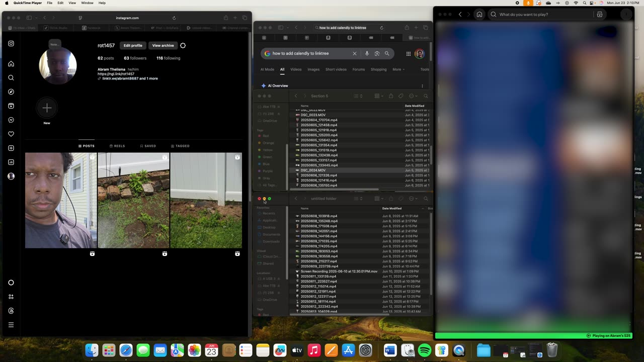This screenshot has width=644, height=362.
Task: Open Instagram Search from the sidebar
Action: click(11, 78)
